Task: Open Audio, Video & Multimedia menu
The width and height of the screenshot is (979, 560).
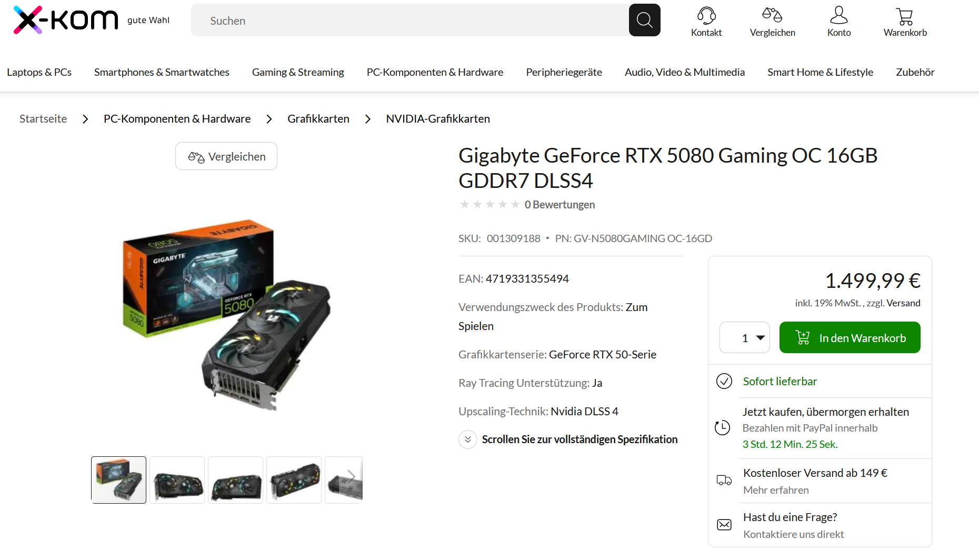Action: (x=685, y=72)
